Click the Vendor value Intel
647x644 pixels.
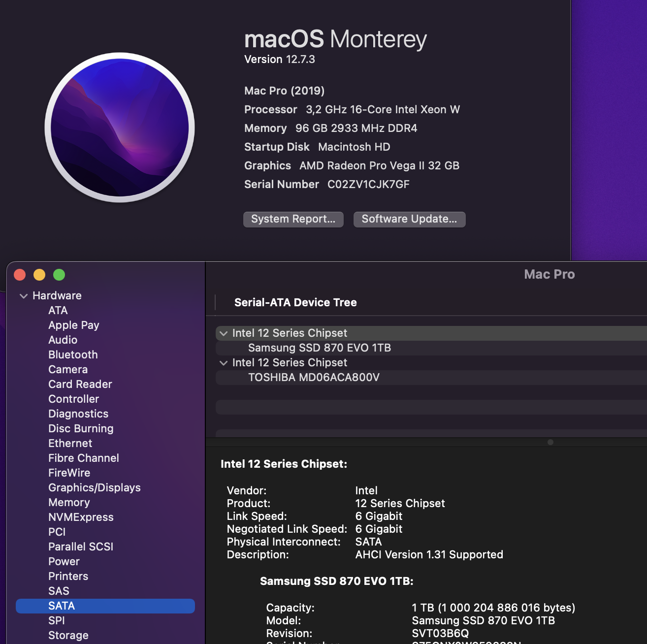[367, 491]
